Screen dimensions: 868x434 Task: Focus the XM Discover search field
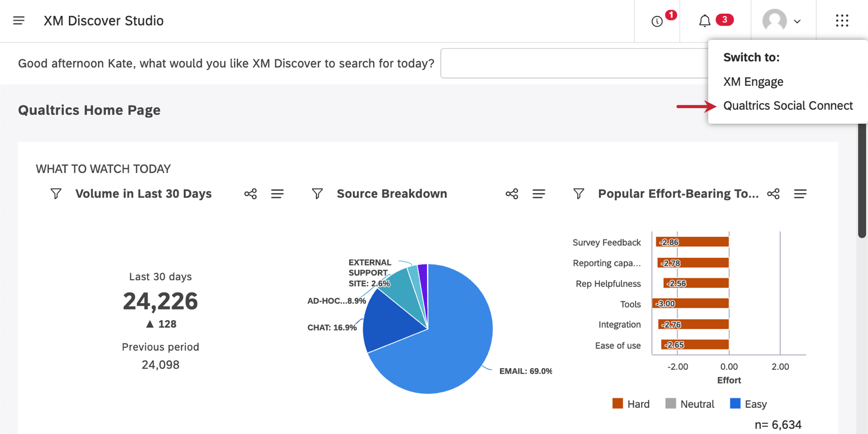pos(574,63)
